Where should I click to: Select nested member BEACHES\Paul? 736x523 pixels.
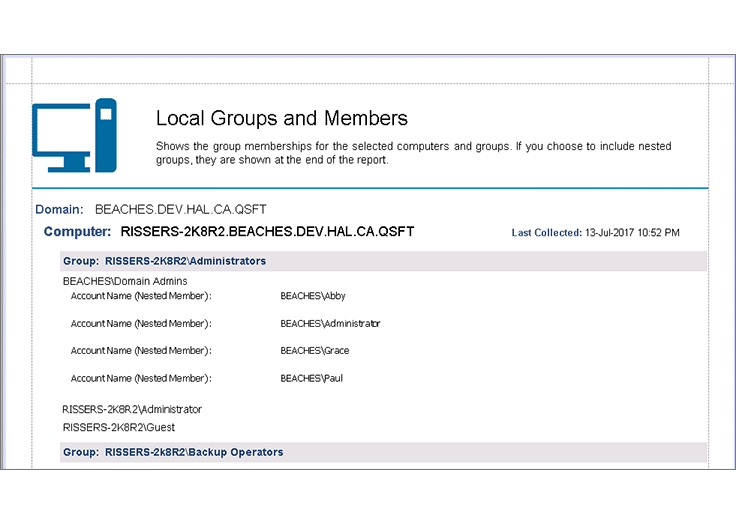(x=312, y=378)
